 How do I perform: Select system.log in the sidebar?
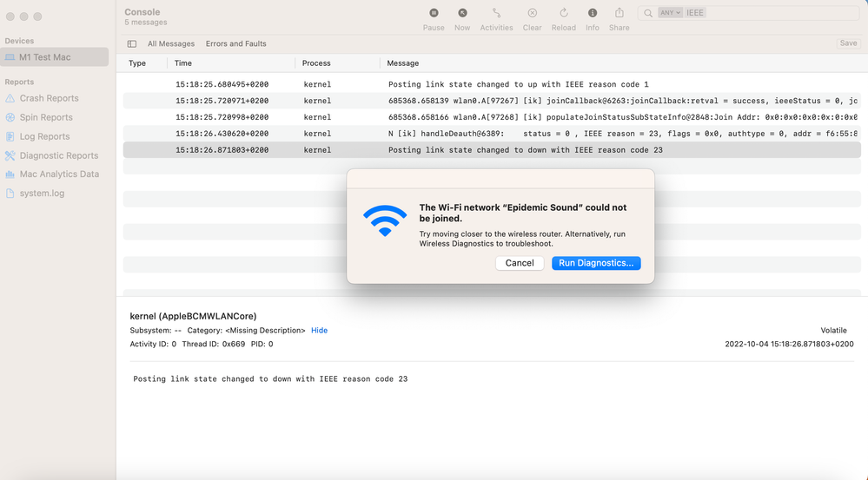[42, 194]
